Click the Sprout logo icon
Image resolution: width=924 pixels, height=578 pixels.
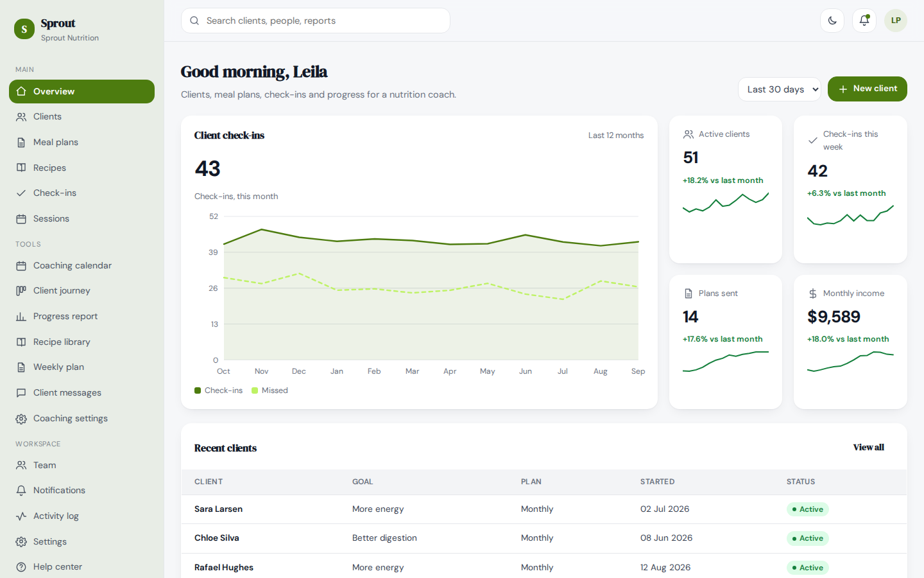(x=24, y=29)
